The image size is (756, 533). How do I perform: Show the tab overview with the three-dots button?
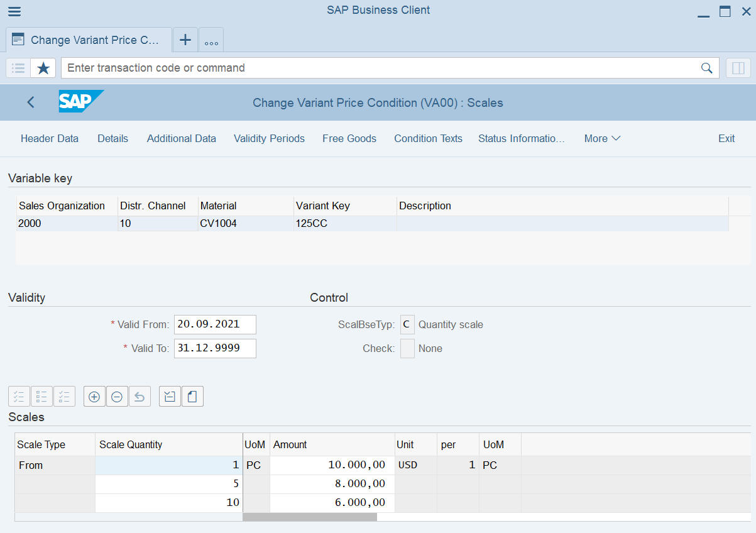point(211,40)
